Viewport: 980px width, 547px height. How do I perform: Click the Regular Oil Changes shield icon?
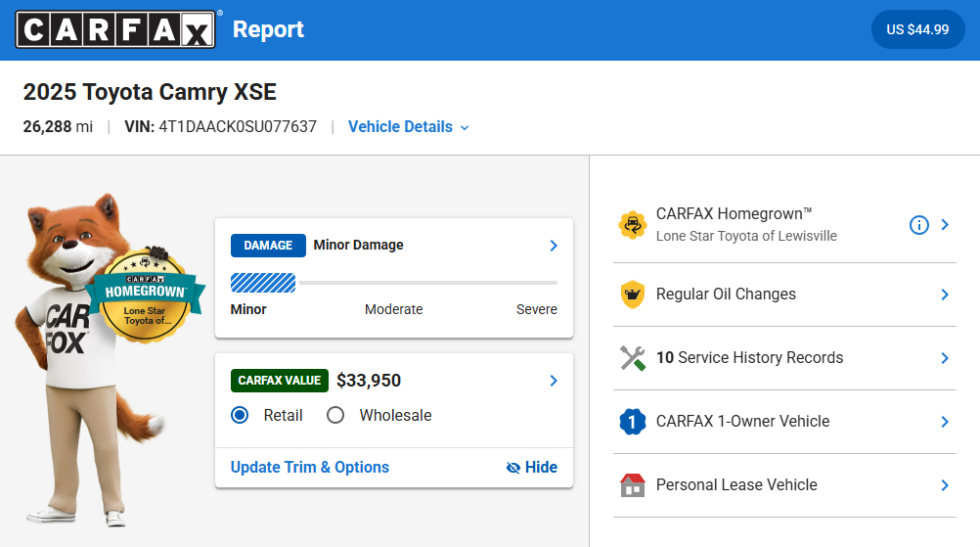pos(633,295)
